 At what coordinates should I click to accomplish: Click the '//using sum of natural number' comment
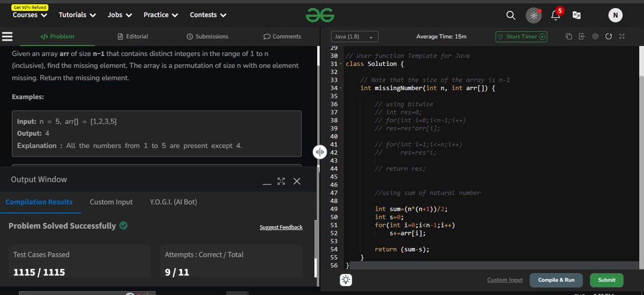(428, 193)
